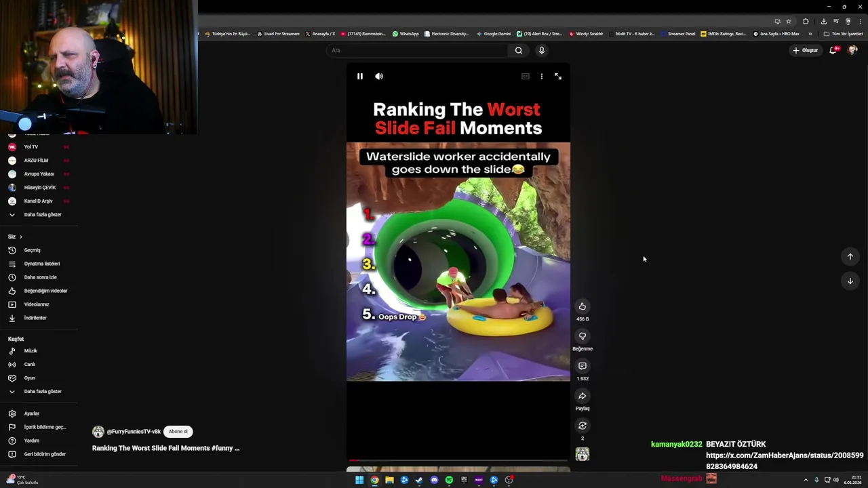
Task: Open the account avatar menu
Action: point(853,50)
